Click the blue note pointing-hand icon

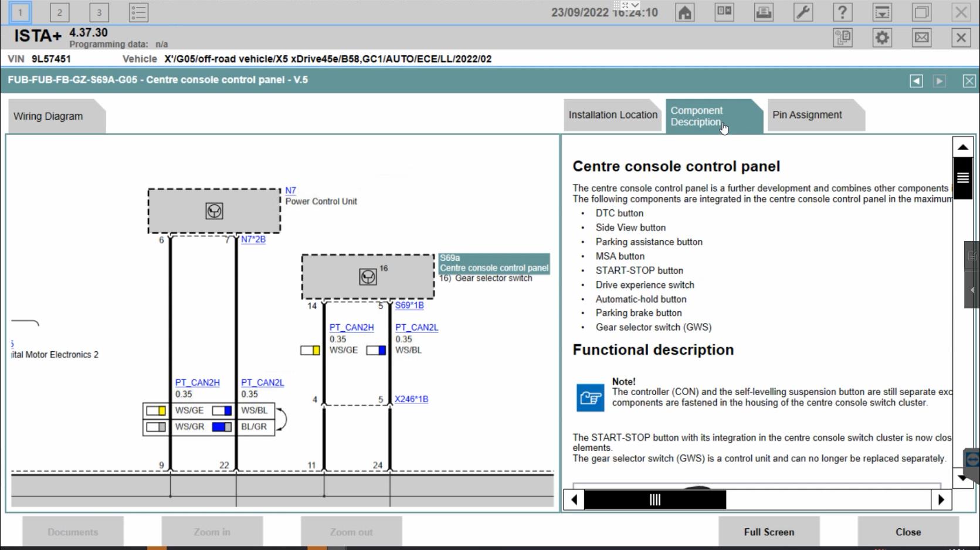coord(591,398)
